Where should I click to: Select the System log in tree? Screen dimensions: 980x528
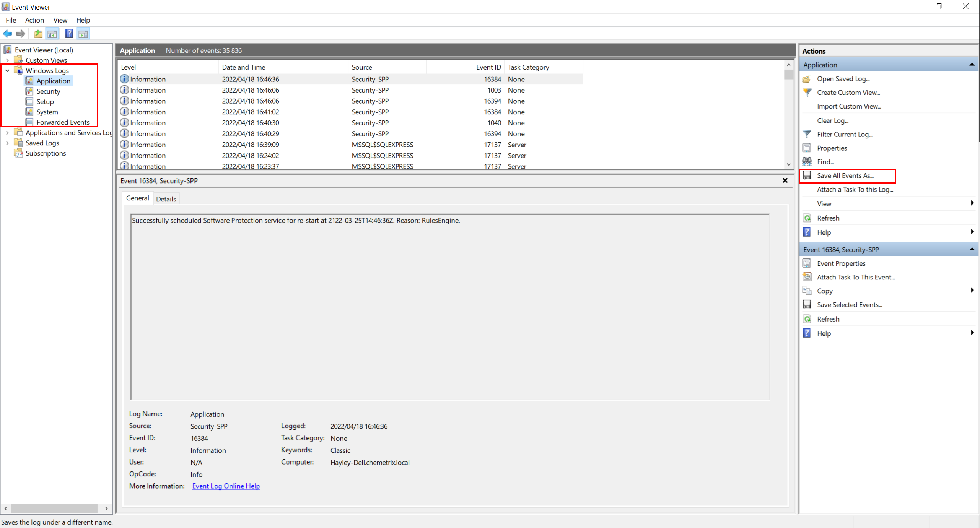tap(47, 112)
